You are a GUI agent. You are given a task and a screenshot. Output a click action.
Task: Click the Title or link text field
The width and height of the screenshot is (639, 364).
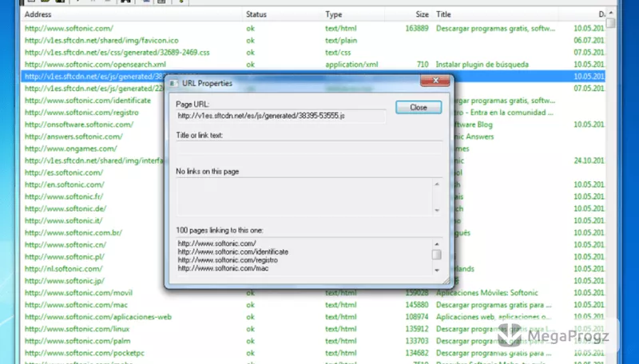[309, 148]
